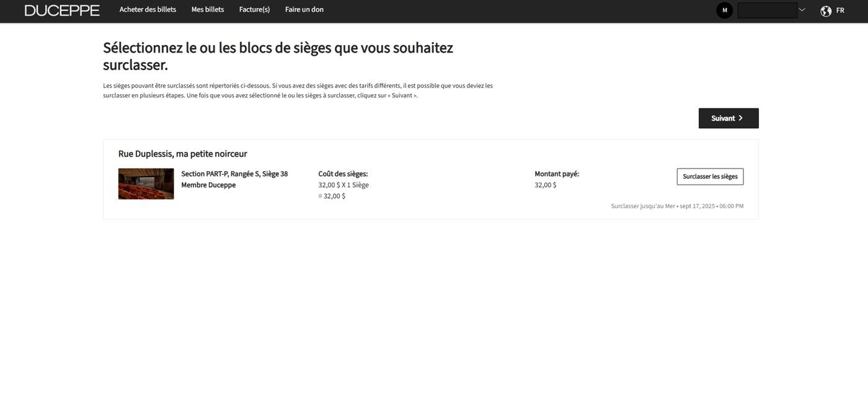The height and width of the screenshot is (401, 868).
Task: Open the FR language selector
Action: (x=840, y=11)
